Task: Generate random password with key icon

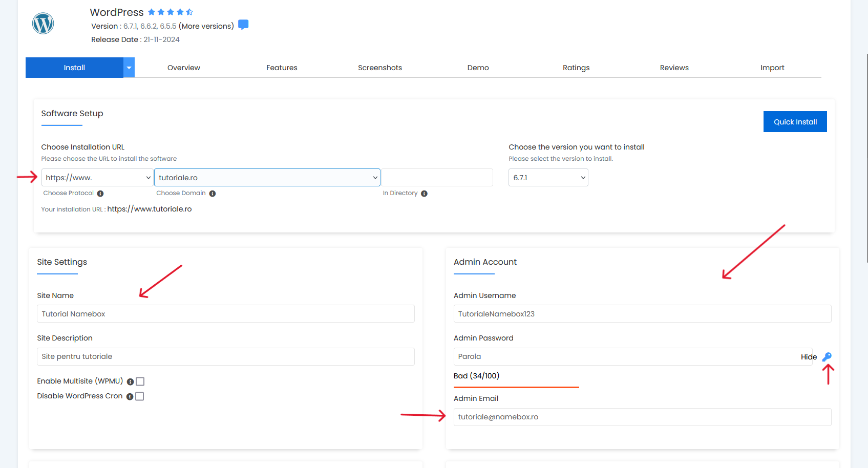Action: pos(827,357)
